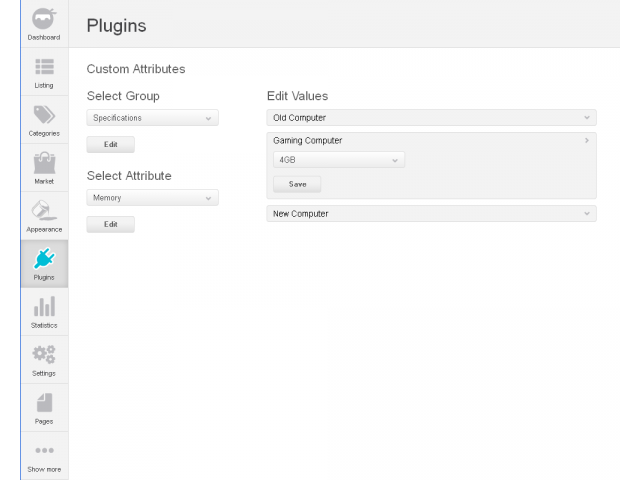Expand the Old Computer row
The height and width of the screenshot is (480, 640).
click(432, 118)
